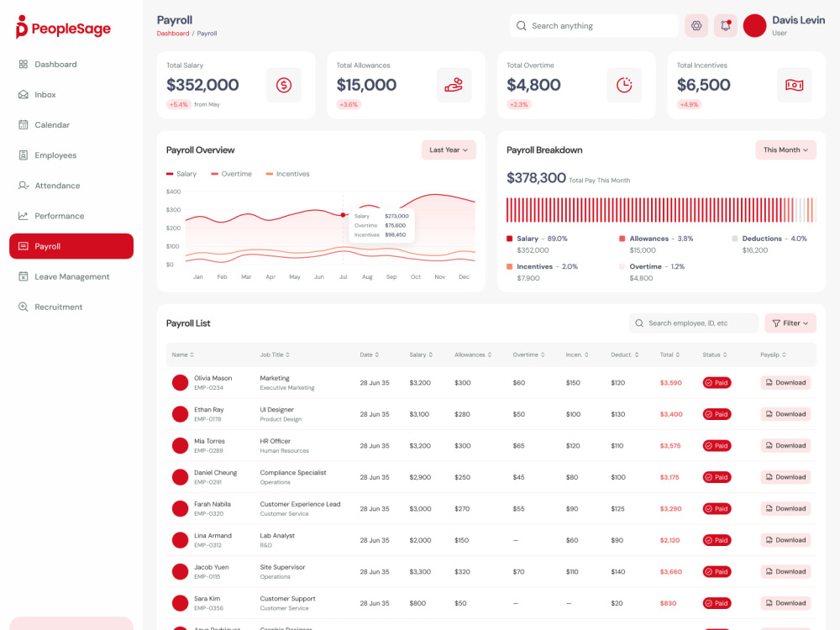Open Leave Management from the sidebar
This screenshot has height=630, width=840.
click(71, 276)
